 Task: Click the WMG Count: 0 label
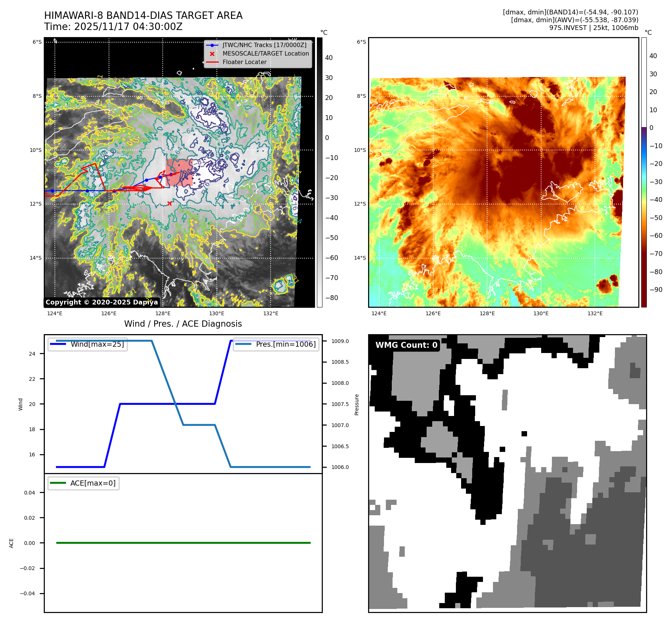click(406, 345)
